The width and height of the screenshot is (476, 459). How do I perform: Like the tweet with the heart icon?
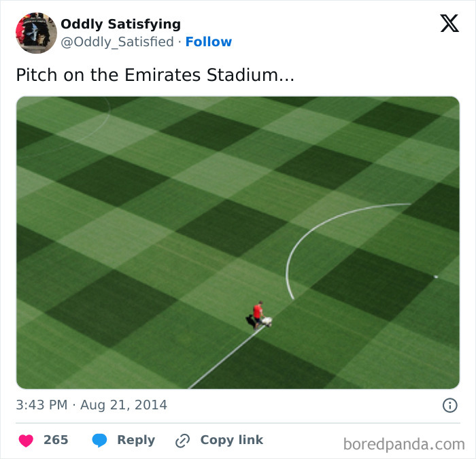(x=26, y=441)
